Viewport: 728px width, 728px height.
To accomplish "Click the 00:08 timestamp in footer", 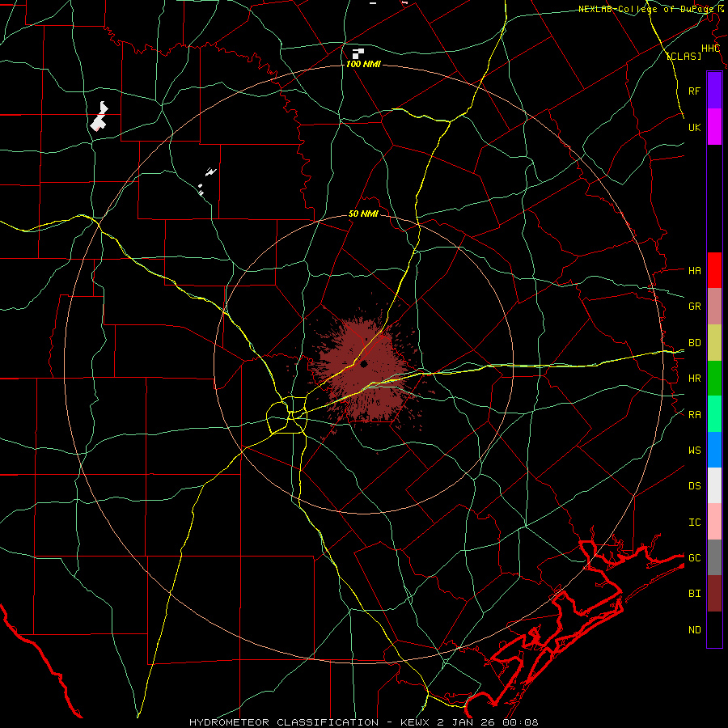I will pyautogui.click(x=522, y=722).
